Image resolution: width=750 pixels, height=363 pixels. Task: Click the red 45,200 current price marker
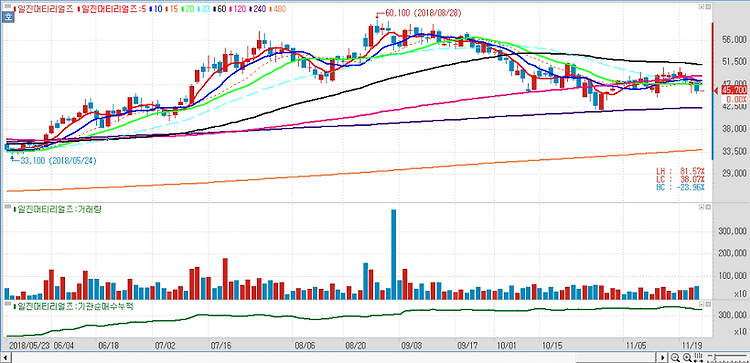pos(735,90)
